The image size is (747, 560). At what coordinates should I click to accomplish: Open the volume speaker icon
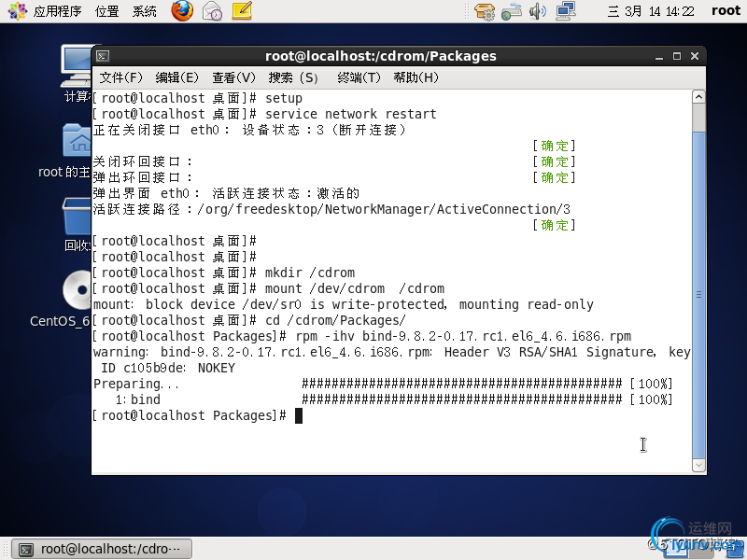tap(538, 11)
